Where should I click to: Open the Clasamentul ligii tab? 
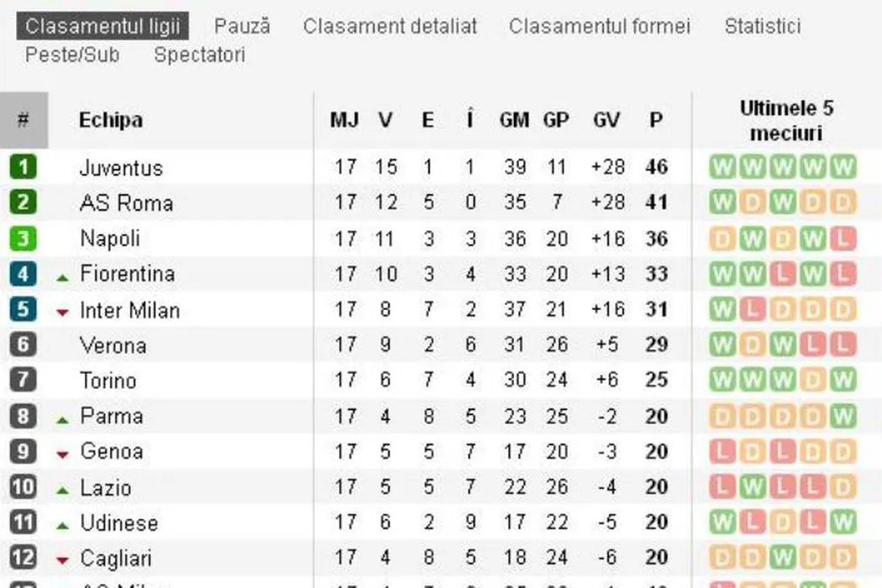click(x=102, y=26)
